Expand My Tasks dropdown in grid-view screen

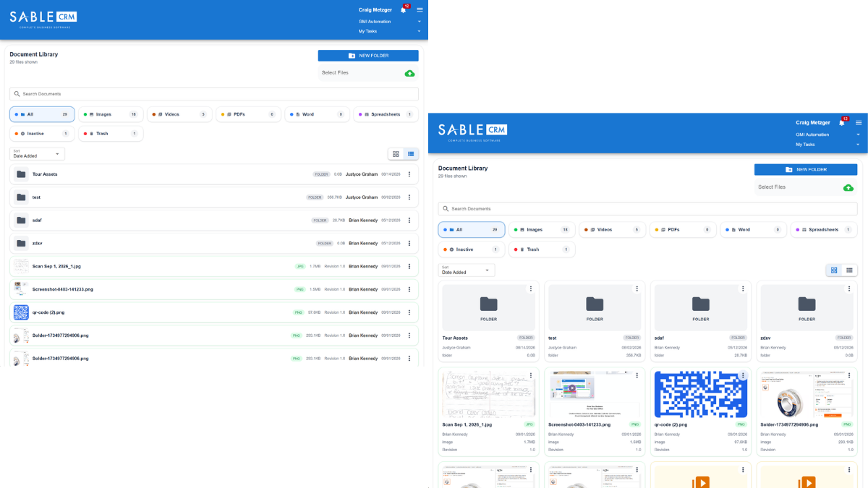pos(828,145)
